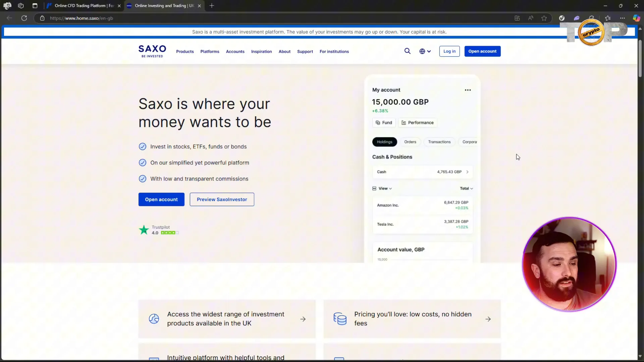Open the Total dropdown in positions list
Image resolution: width=644 pixels, height=362 pixels.
466,189
